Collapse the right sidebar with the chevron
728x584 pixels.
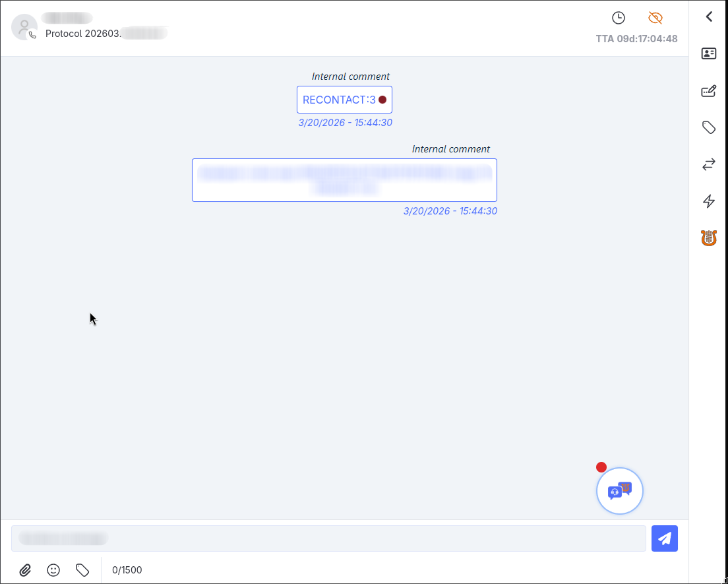(x=709, y=16)
